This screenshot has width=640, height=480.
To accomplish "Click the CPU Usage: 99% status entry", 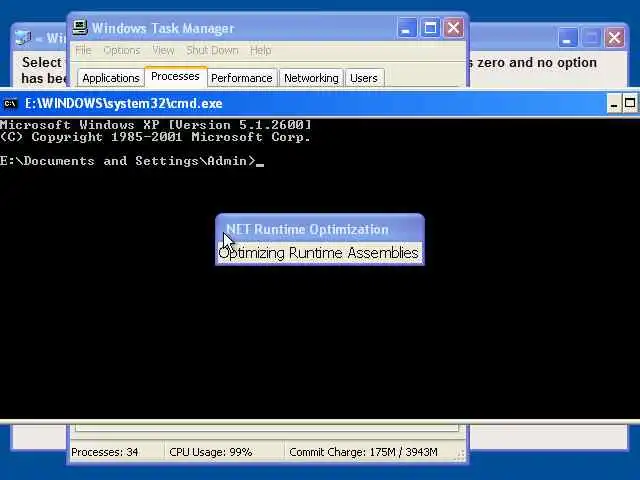I will click(x=211, y=452).
